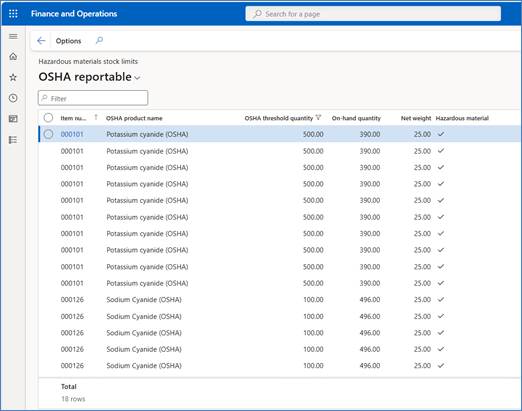Click the Search for a page box
The width and height of the screenshot is (522, 411).
click(x=373, y=14)
